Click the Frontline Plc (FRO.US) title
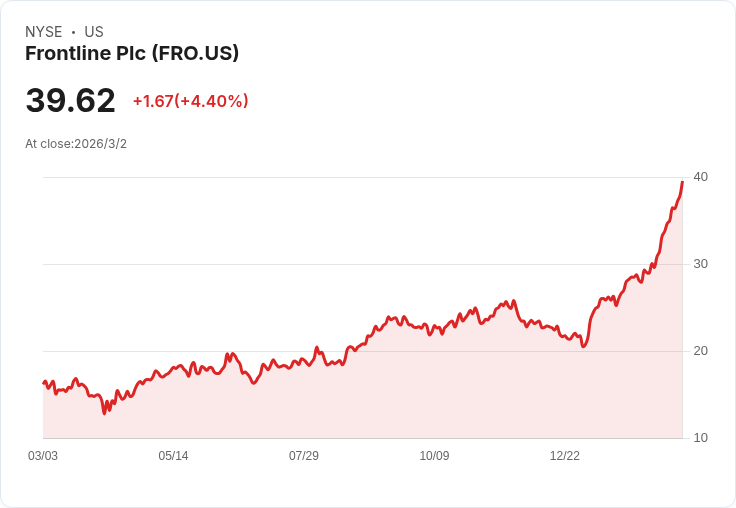736x508 pixels. [x=132, y=54]
